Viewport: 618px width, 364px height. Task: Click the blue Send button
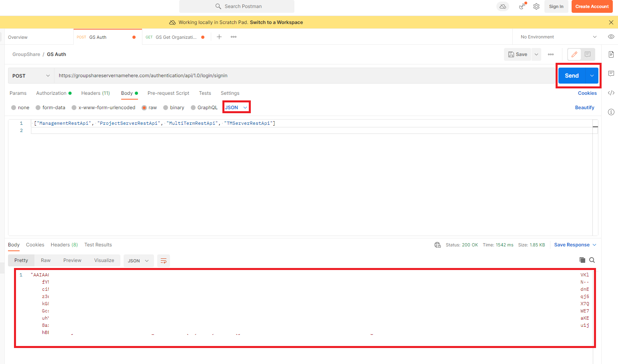click(572, 76)
